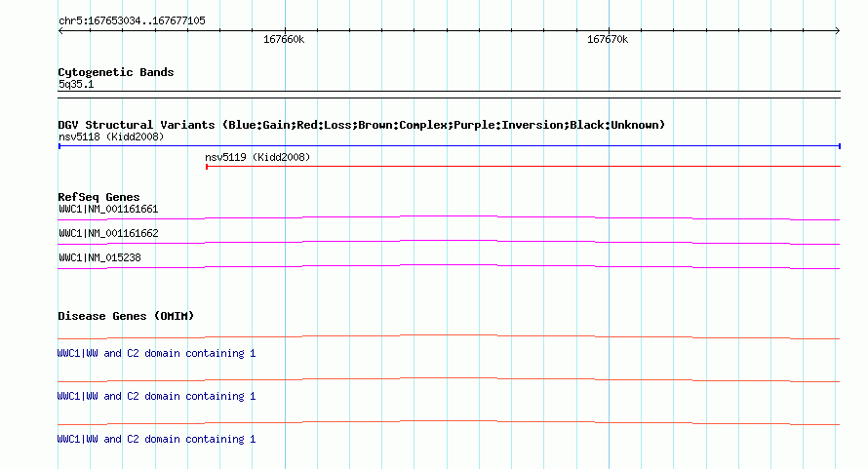Open the nsv5119 (Kidd2008) variant label

point(257,157)
